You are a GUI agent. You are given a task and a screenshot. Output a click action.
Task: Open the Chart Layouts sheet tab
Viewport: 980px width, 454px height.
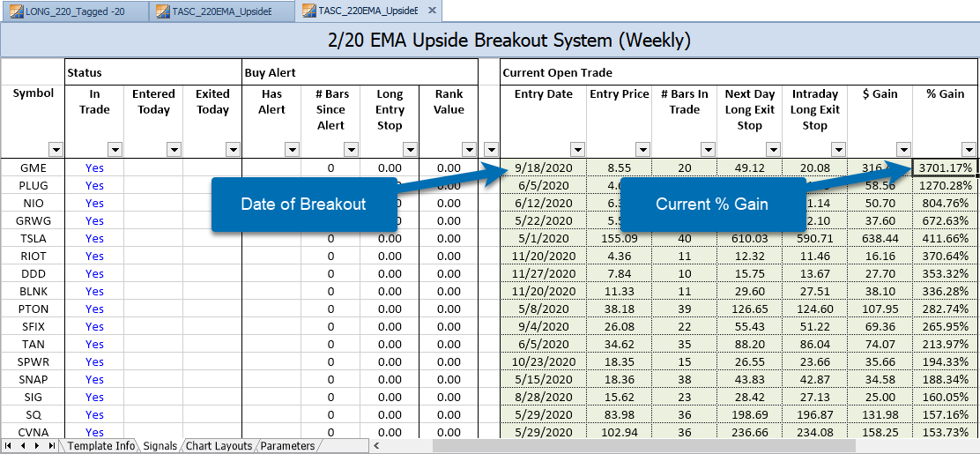[219, 446]
